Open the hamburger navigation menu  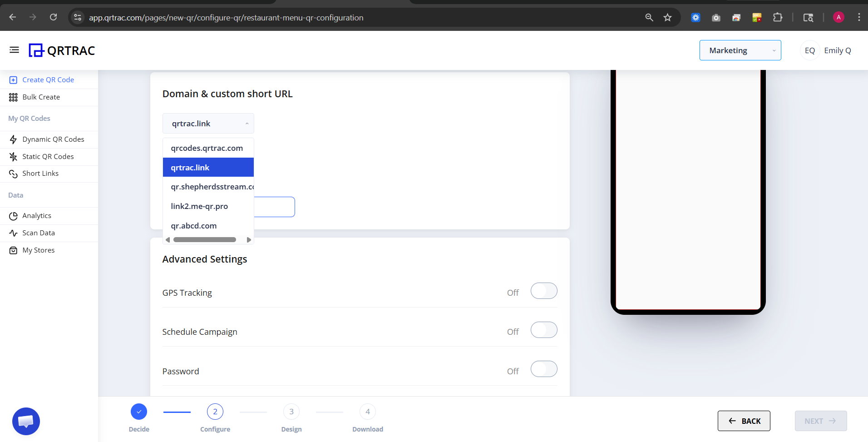point(14,50)
